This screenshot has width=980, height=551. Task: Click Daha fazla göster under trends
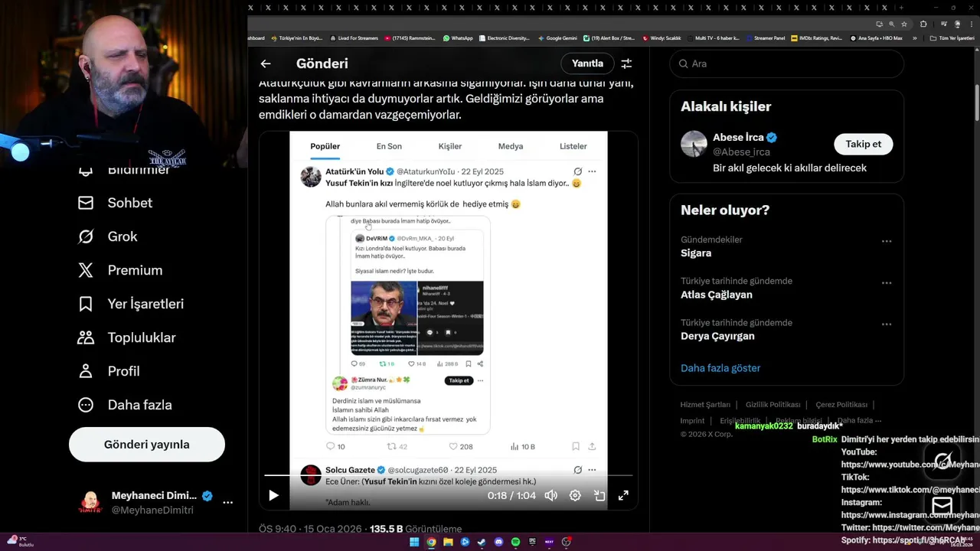[x=720, y=368]
